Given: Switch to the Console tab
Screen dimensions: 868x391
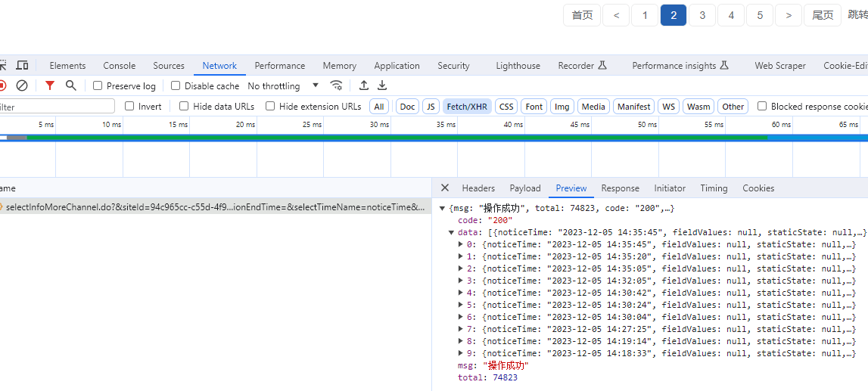Looking at the screenshot, I should [119, 66].
